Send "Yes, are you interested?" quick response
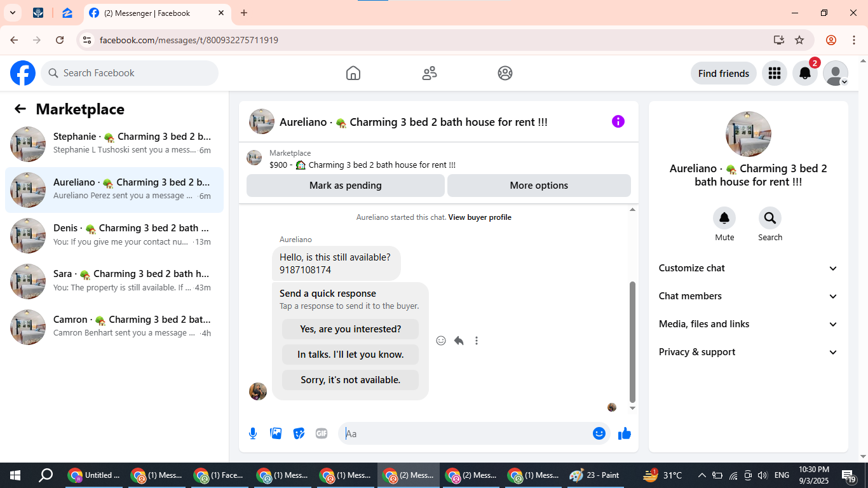Image resolution: width=868 pixels, height=488 pixels. coord(350,329)
